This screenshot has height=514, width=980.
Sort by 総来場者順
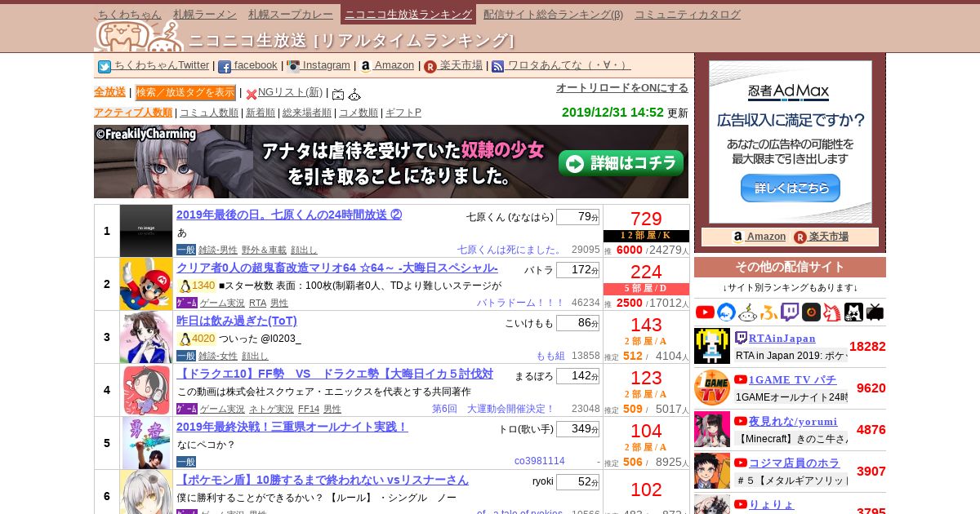pyautogui.click(x=307, y=113)
